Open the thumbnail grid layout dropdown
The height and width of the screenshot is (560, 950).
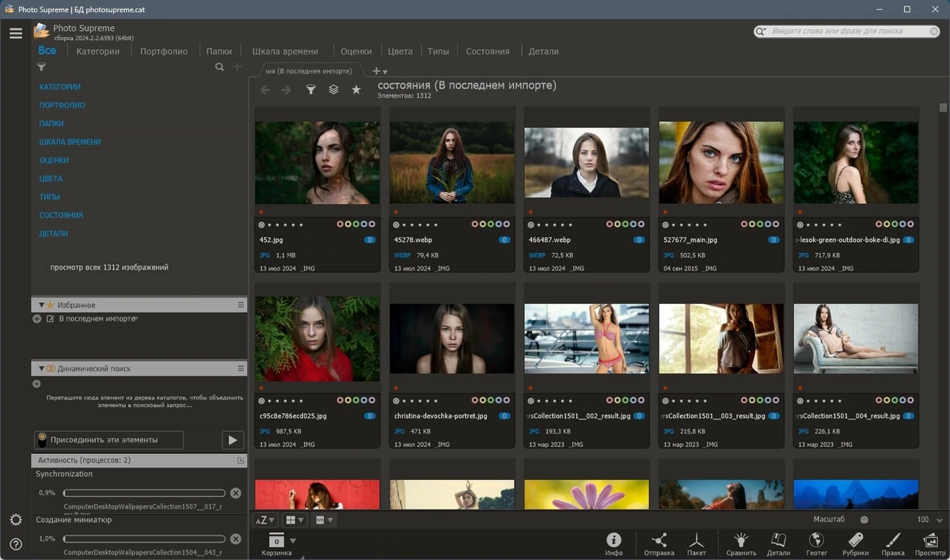(x=295, y=520)
